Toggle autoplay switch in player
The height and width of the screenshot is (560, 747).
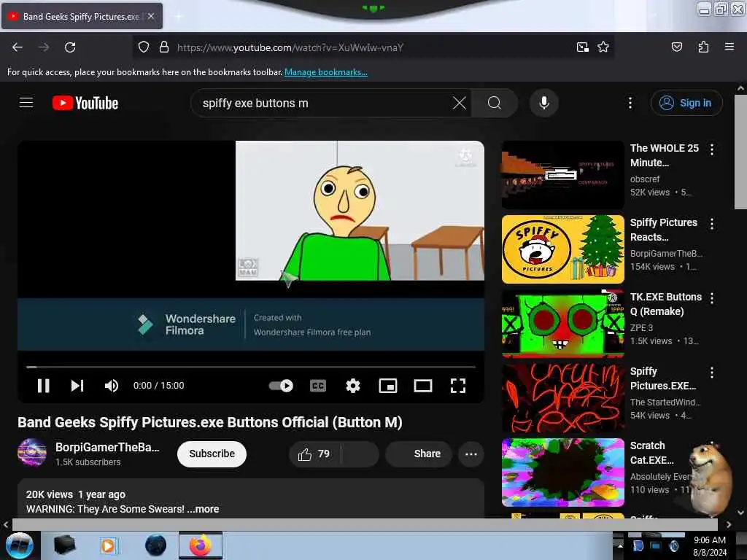click(x=281, y=386)
